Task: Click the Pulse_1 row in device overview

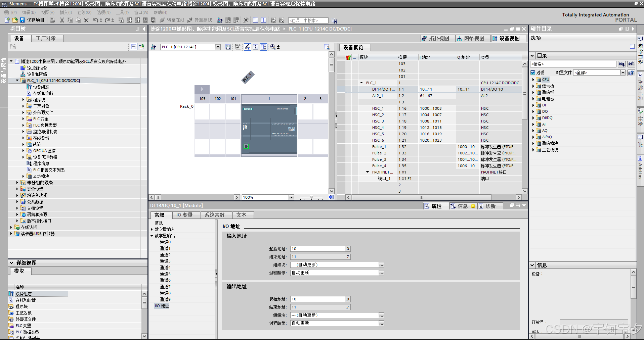Action: (x=429, y=147)
